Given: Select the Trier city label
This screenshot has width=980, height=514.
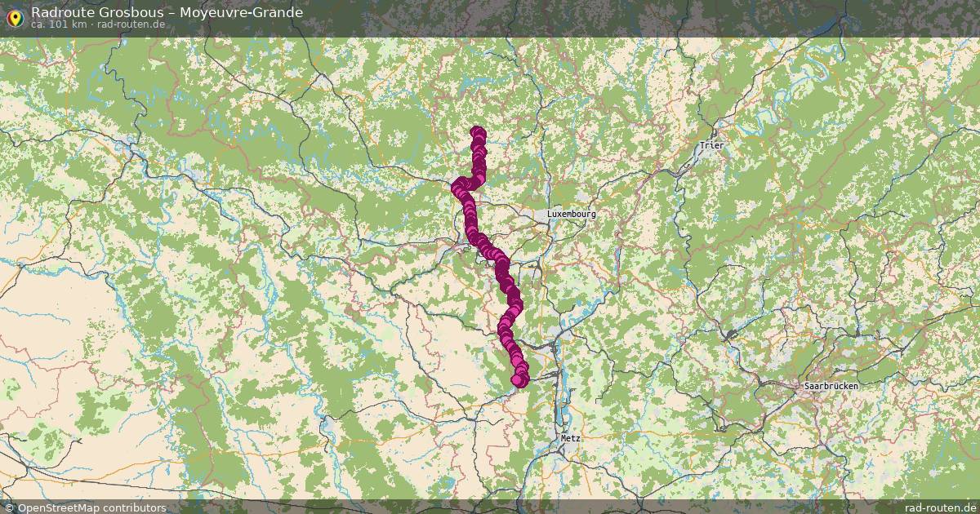Looking at the screenshot, I should [x=712, y=146].
